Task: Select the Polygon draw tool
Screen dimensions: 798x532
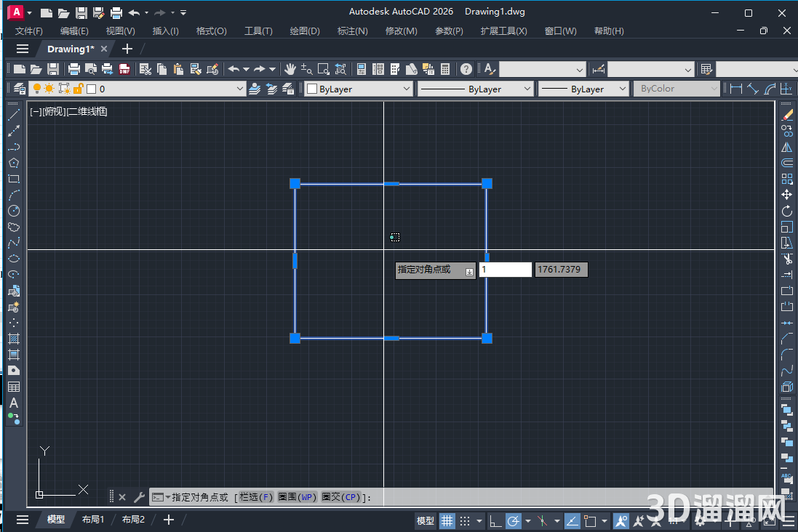Action: (x=14, y=163)
